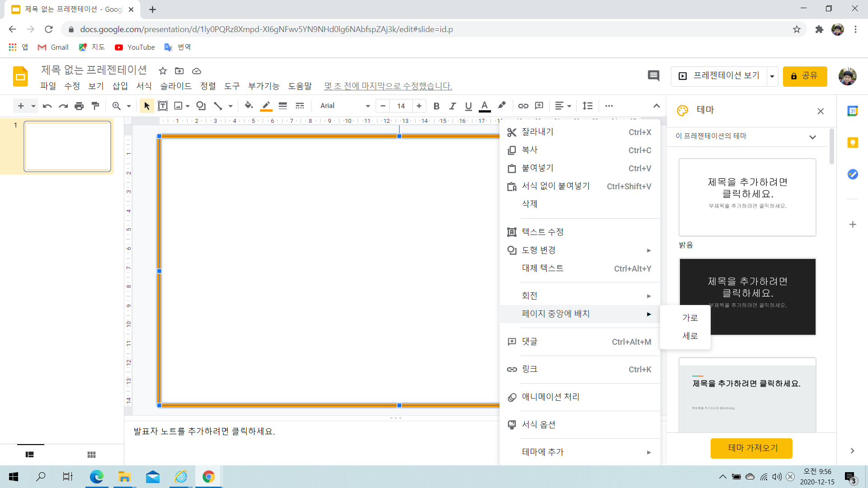The image size is (868, 488).
Task: Click the paint format roller icon
Action: click(95, 106)
